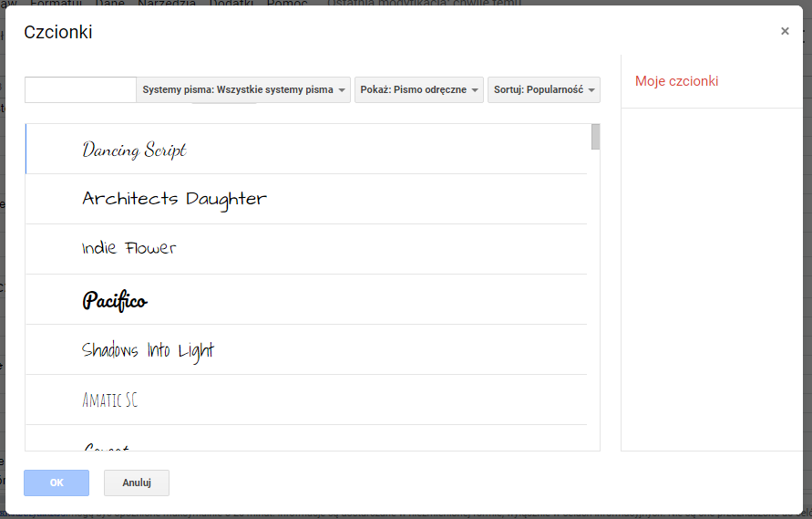Confirm with the OK button
812x519 pixels.
57,483
